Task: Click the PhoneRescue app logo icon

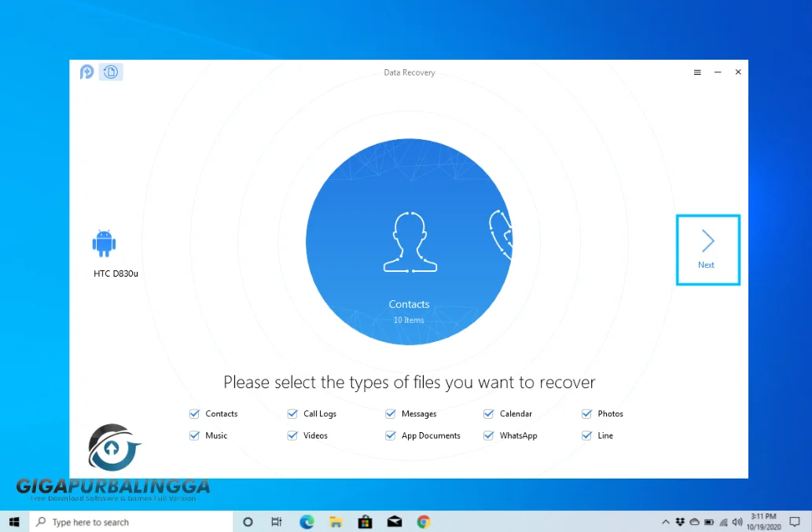Action: click(x=86, y=72)
